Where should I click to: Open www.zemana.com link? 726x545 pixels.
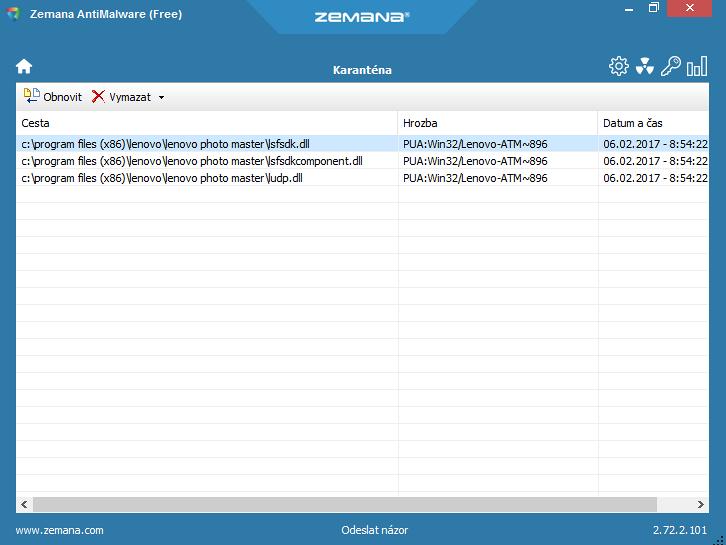click(x=59, y=530)
